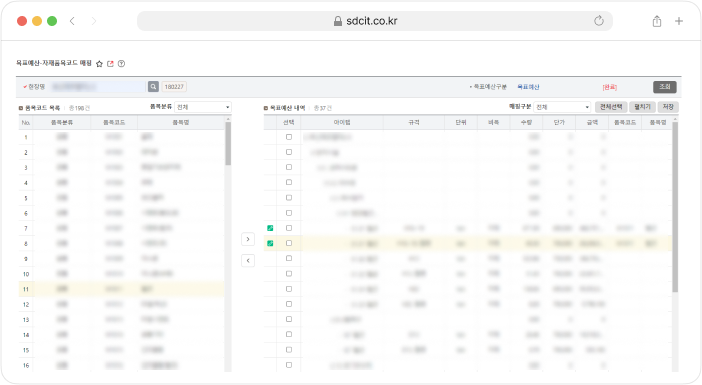Click the 품목명 column header in the left table
The height and width of the screenshot is (385, 702).
181,123
